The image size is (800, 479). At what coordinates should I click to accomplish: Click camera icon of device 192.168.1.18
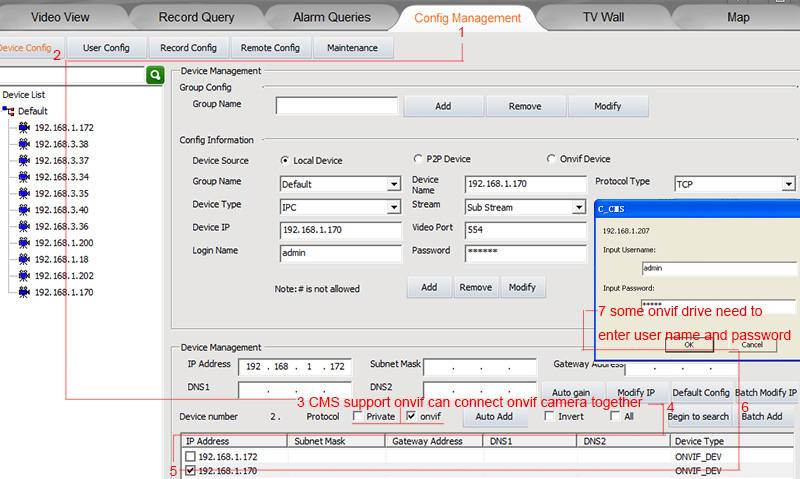coord(24,259)
